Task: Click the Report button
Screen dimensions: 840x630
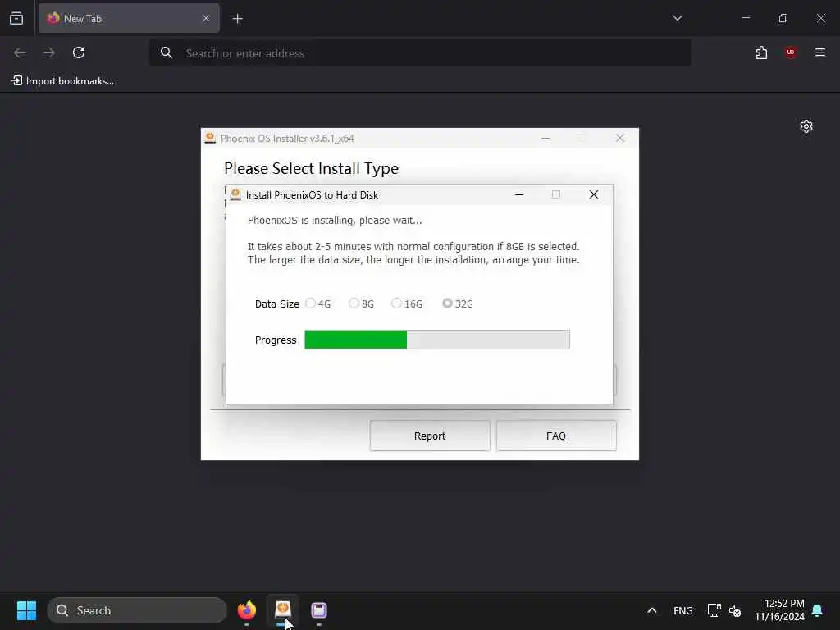Action: pyautogui.click(x=430, y=436)
